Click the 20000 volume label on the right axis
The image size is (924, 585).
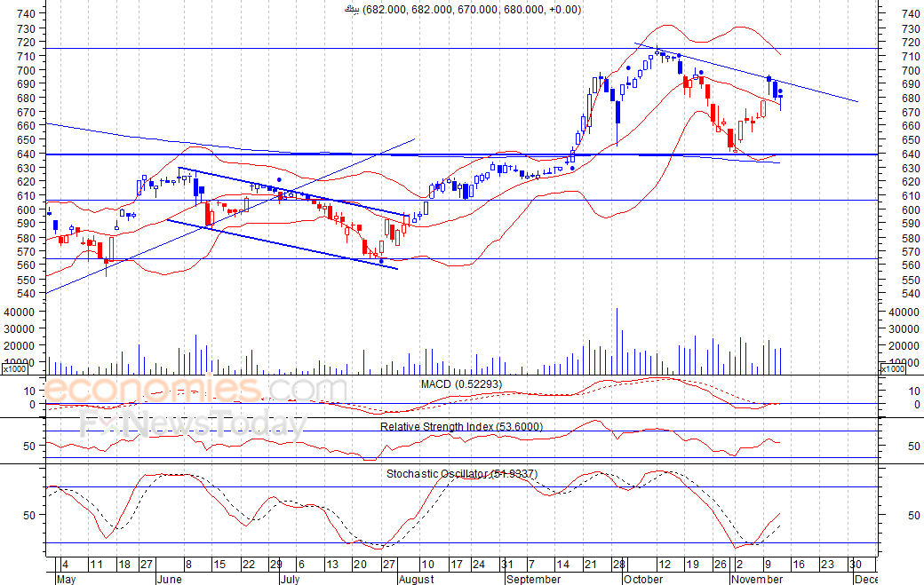(x=904, y=346)
